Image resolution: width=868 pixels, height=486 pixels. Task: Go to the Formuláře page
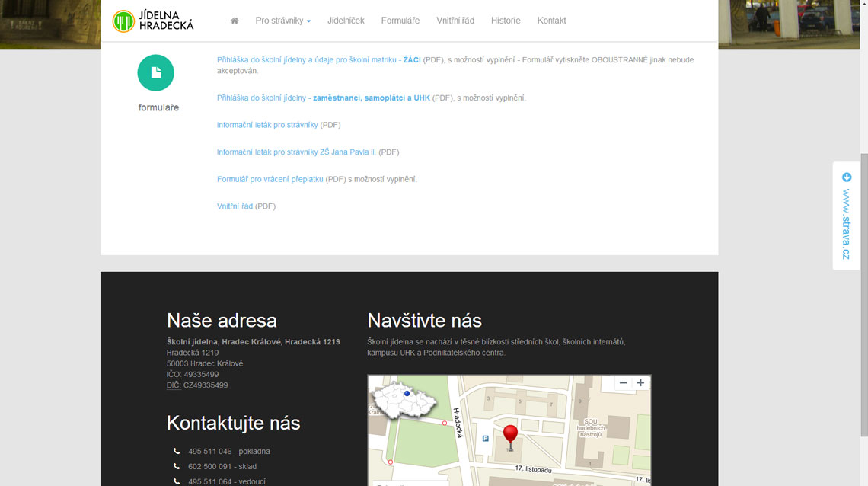pyautogui.click(x=400, y=21)
